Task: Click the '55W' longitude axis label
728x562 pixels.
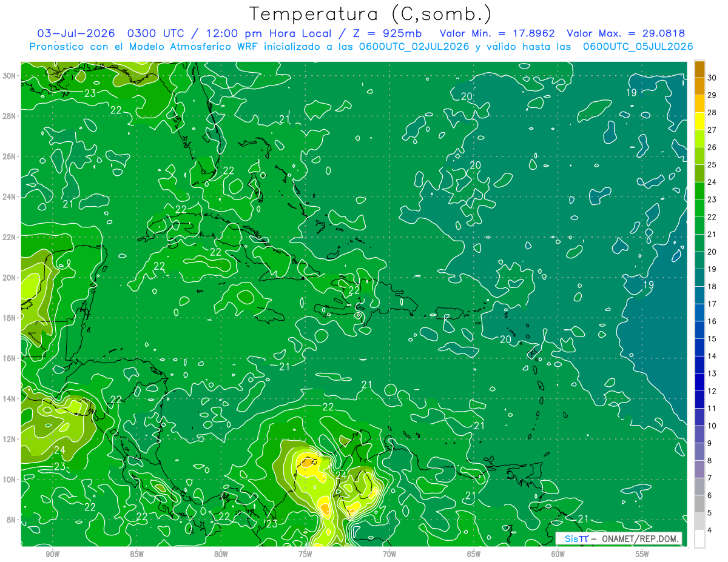Action: (x=642, y=555)
